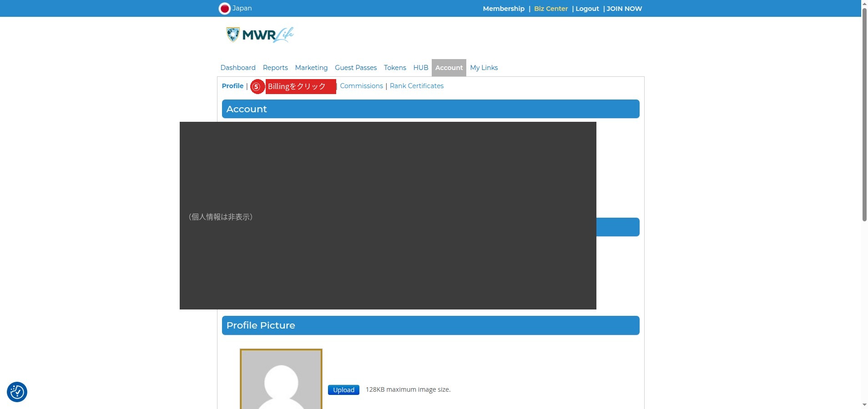Screen dimensions: 868x409
Task: Click the Logout link
Action: (x=587, y=9)
